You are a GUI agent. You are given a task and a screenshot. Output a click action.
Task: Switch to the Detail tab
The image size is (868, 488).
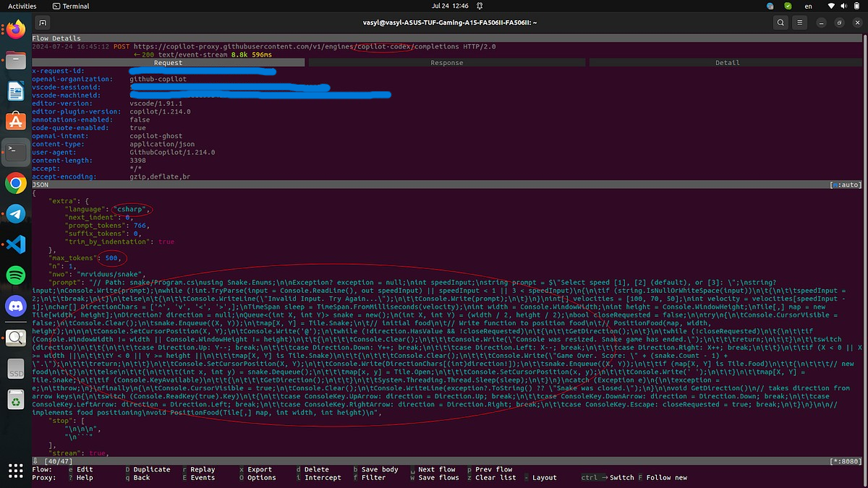pos(727,63)
